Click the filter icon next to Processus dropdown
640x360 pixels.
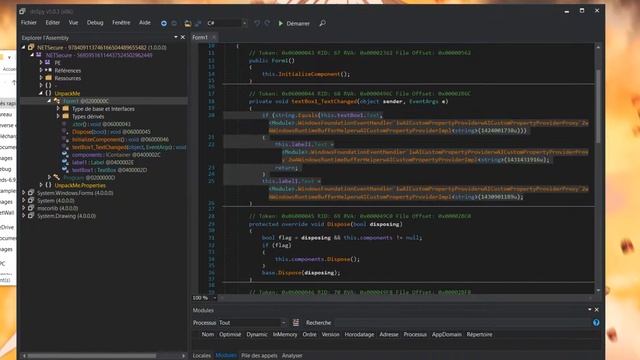pos(296,322)
